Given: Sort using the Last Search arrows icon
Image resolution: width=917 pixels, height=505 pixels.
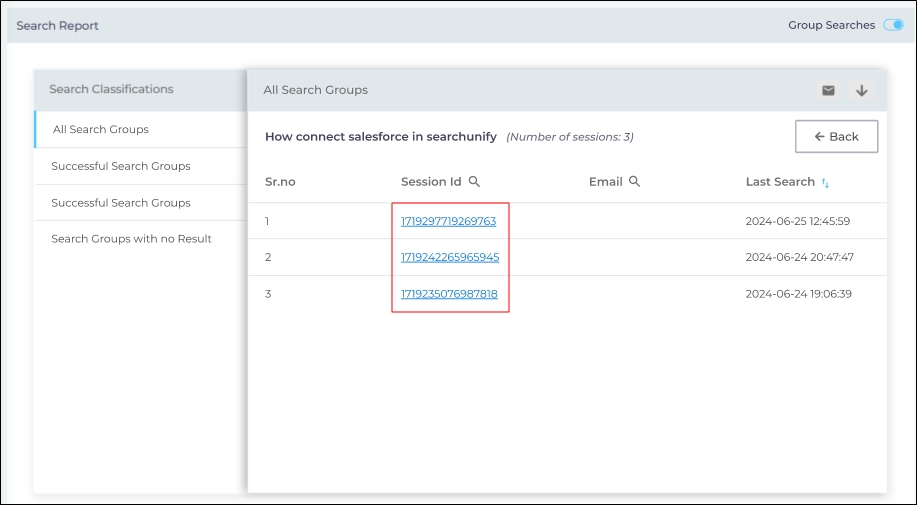Looking at the screenshot, I should point(825,183).
